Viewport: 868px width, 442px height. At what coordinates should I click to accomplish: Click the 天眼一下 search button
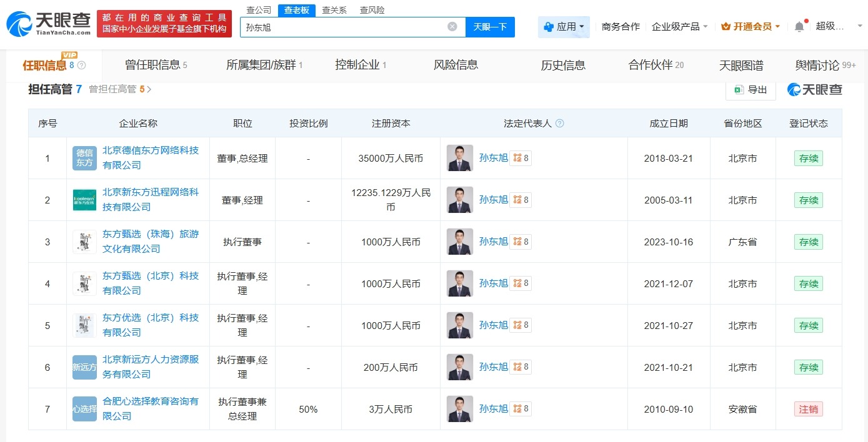[489, 26]
